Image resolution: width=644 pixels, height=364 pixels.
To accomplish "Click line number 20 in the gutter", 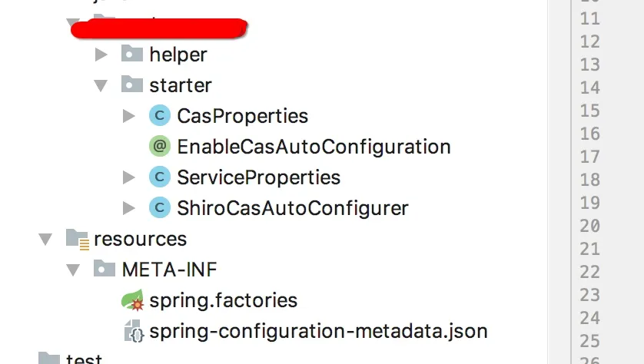I will point(589,226).
